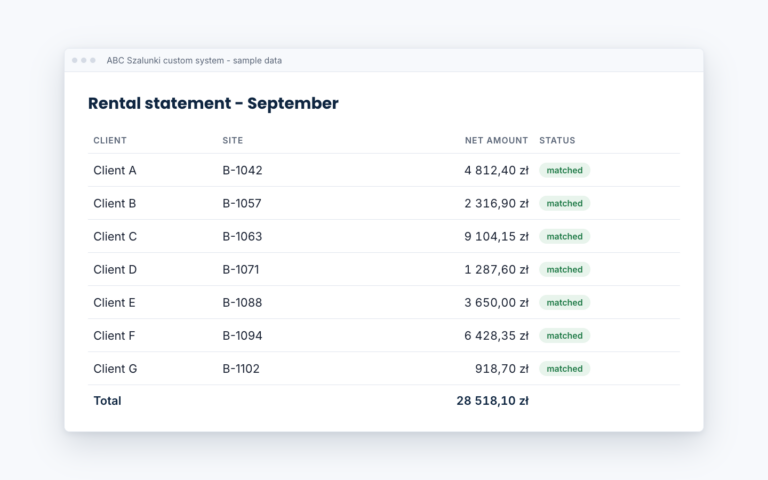The width and height of the screenshot is (768, 480).
Task: Click the amount 9 104,15 zł
Action: tap(497, 237)
